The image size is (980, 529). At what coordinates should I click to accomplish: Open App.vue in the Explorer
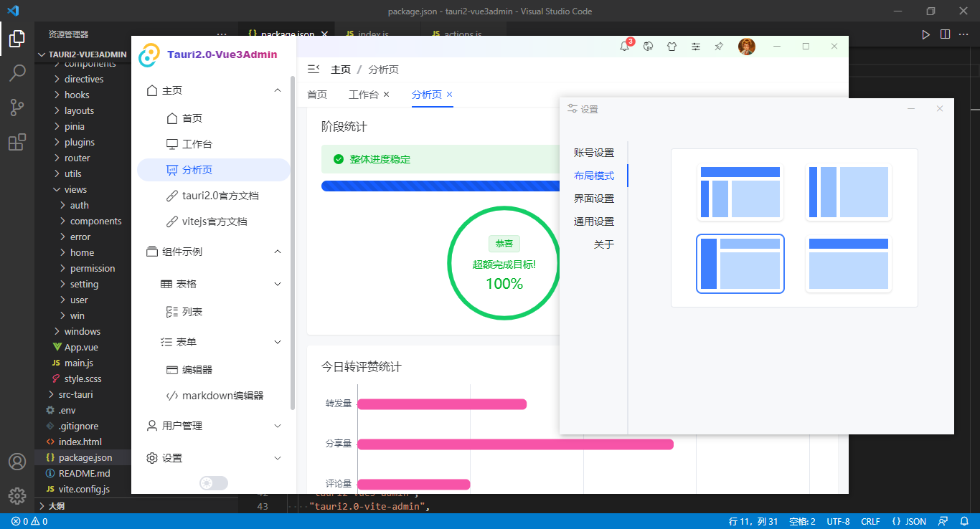coord(81,347)
